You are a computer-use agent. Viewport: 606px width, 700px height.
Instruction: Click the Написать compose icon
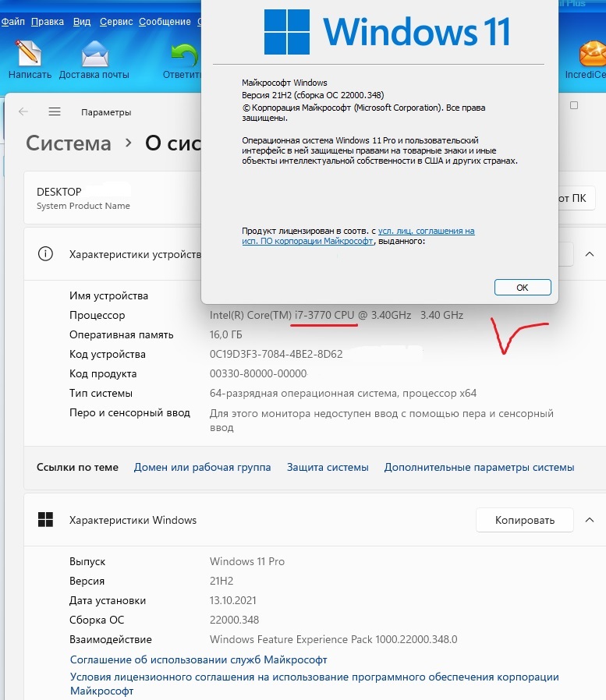pyautogui.click(x=29, y=53)
